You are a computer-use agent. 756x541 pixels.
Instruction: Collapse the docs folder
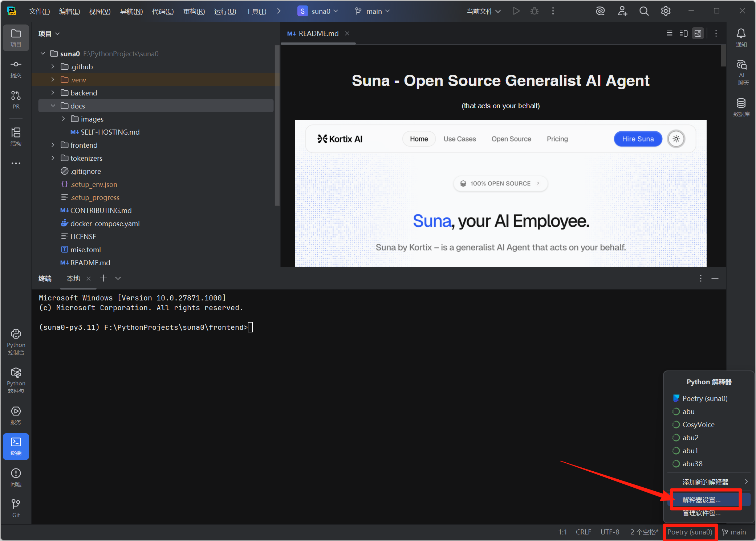[x=53, y=106]
